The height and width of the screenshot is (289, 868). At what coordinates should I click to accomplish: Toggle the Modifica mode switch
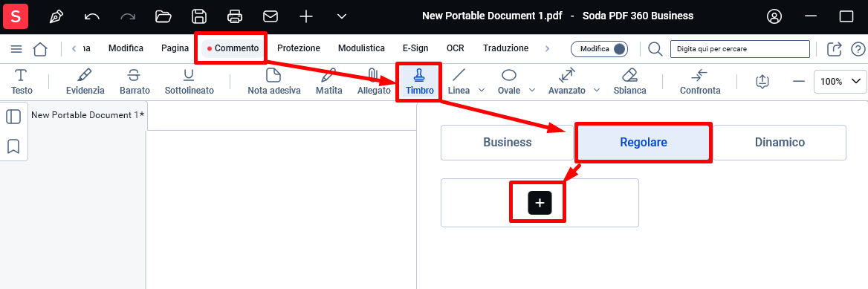tap(600, 49)
